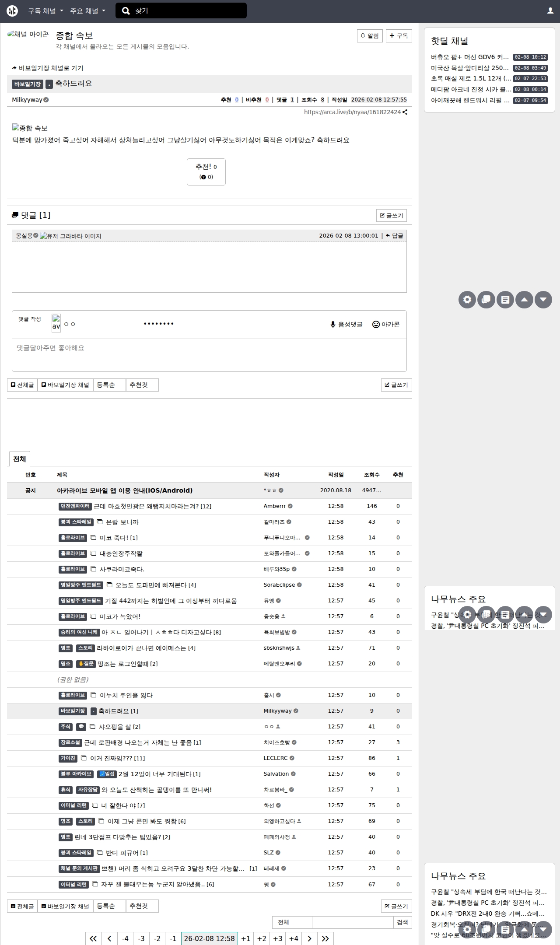Open the 전체 search scope dropdown beside 검색

point(292,922)
